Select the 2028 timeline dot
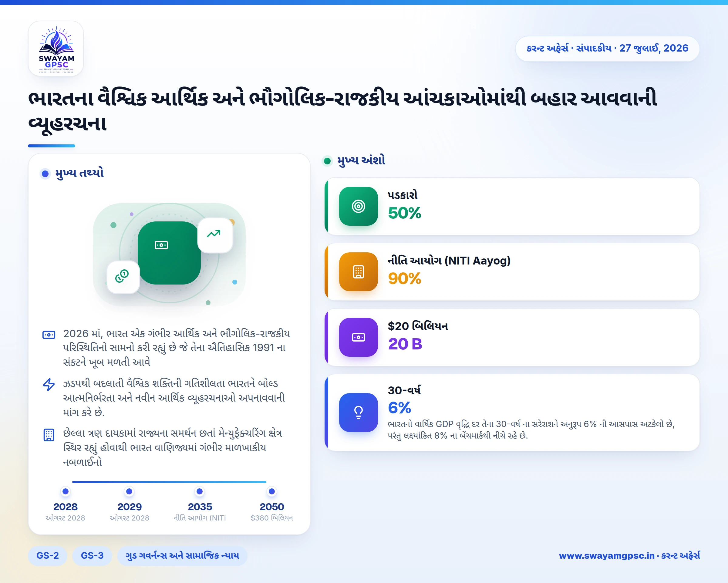The height and width of the screenshot is (583, 728). (x=66, y=491)
